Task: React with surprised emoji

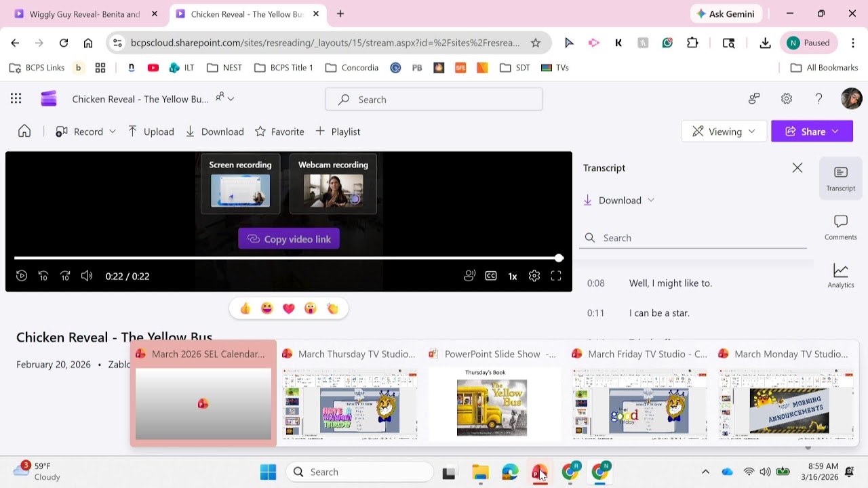Action: [311, 308]
